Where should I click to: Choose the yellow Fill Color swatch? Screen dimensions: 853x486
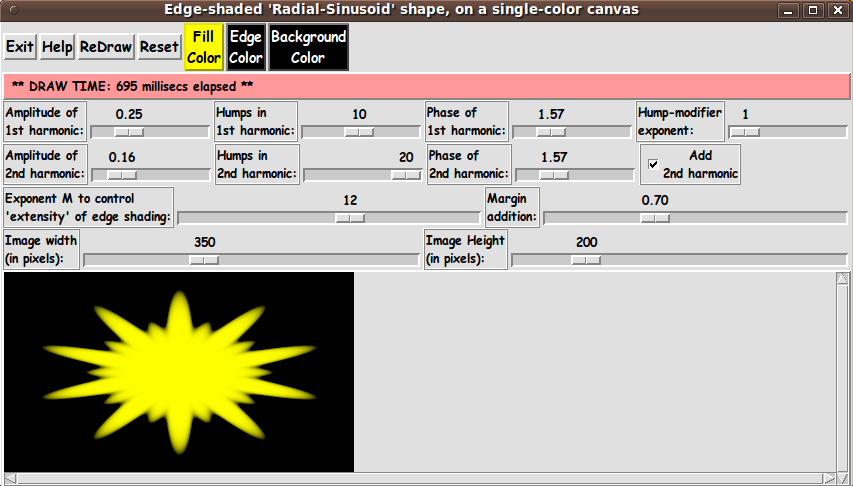click(204, 48)
